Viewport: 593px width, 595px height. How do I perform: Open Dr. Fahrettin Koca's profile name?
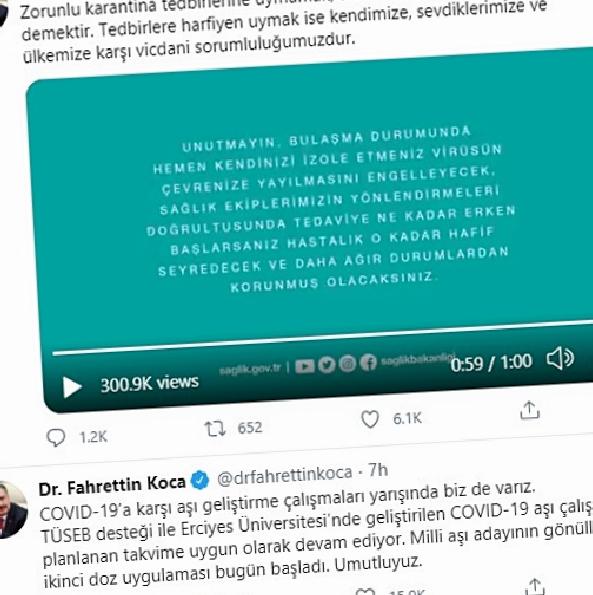[x=112, y=485]
